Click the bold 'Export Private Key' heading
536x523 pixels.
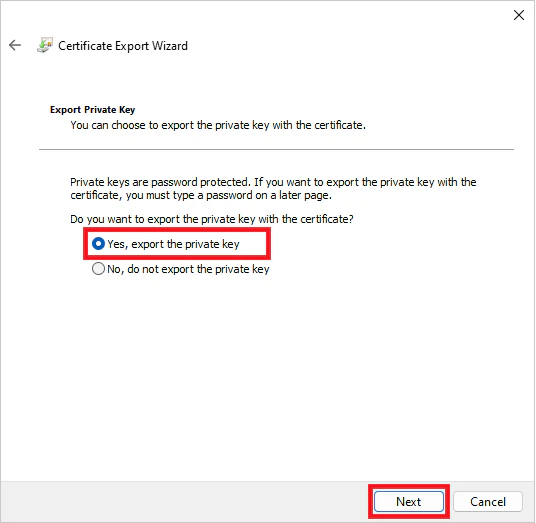pyautogui.click(x=92, y=110)
